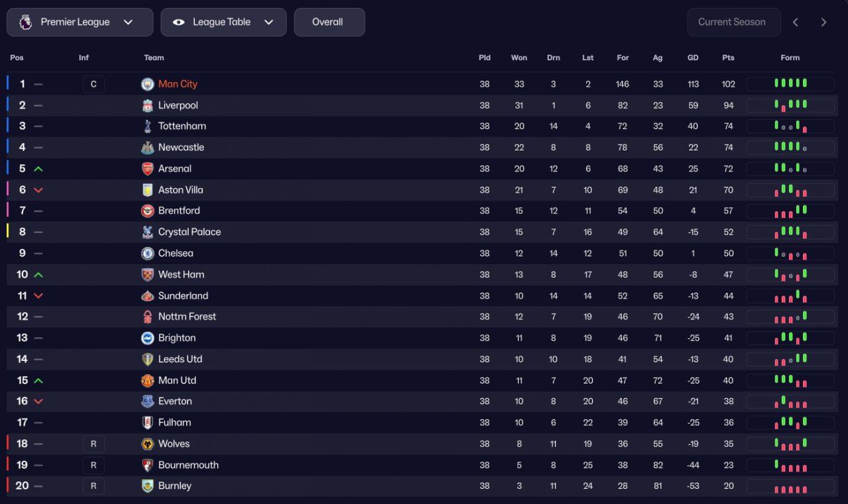
Task: Click the champions 'C' info badge
Action: [93, 84]
